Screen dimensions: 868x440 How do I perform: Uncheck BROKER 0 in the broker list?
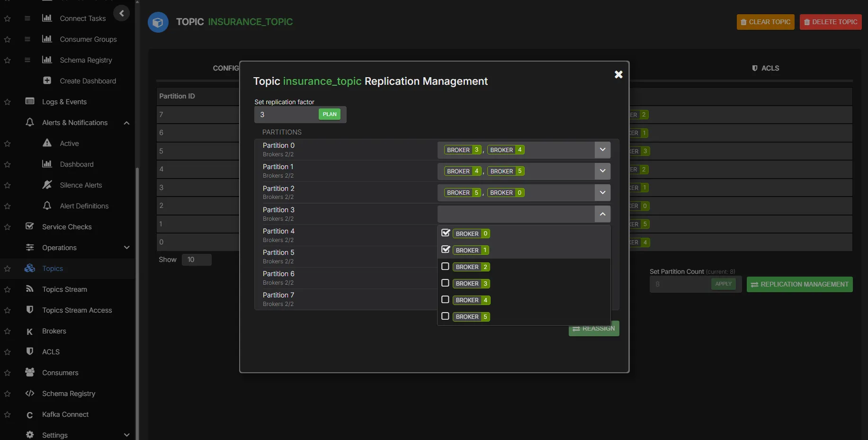pyautogui.click(x=445, y=233)
